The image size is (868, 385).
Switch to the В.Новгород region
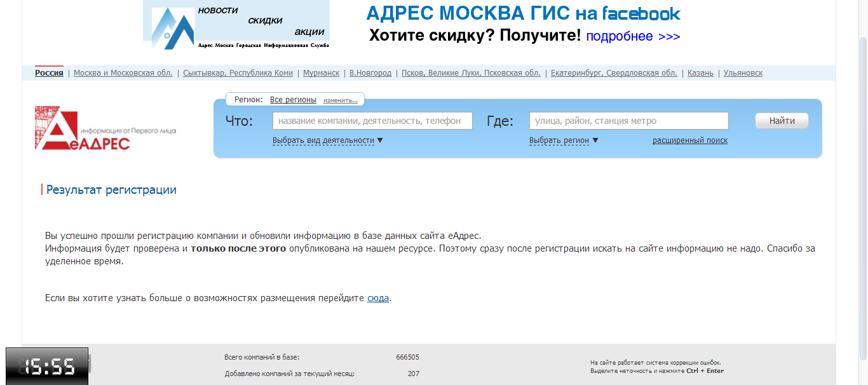pyautogui.click(x=370, y=73)
